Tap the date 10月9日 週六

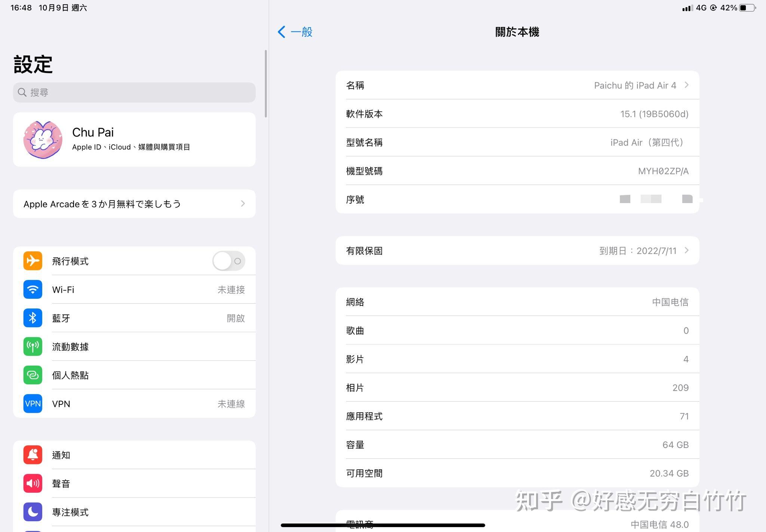62,7
